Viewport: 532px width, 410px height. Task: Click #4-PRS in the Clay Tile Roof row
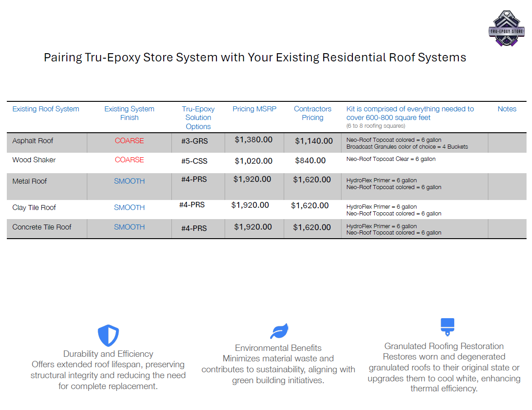point(192,205)
